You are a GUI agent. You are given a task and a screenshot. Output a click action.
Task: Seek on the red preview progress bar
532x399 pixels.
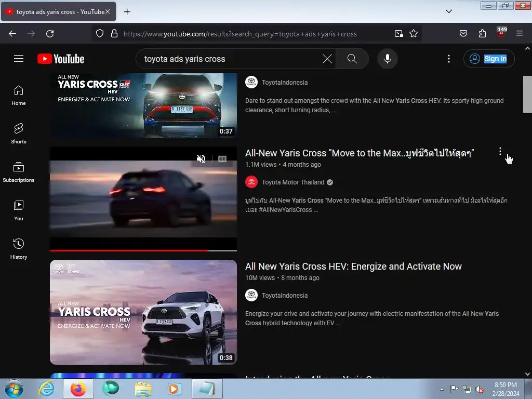tap(143, 250)
